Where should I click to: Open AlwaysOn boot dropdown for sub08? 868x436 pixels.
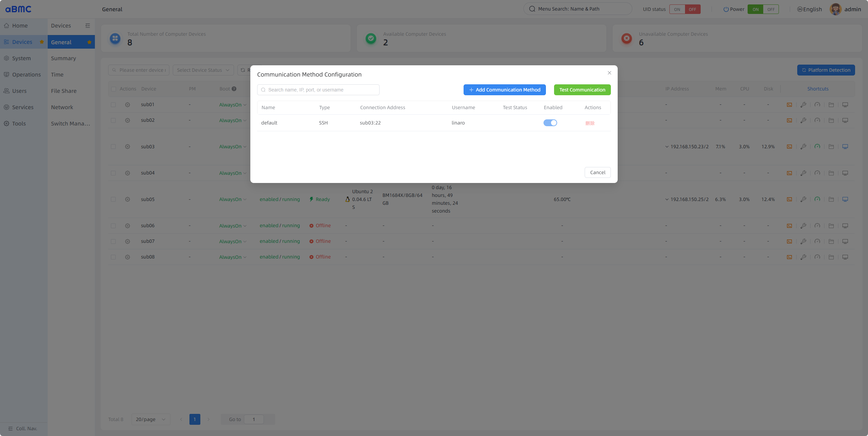(x=233, y=257)
